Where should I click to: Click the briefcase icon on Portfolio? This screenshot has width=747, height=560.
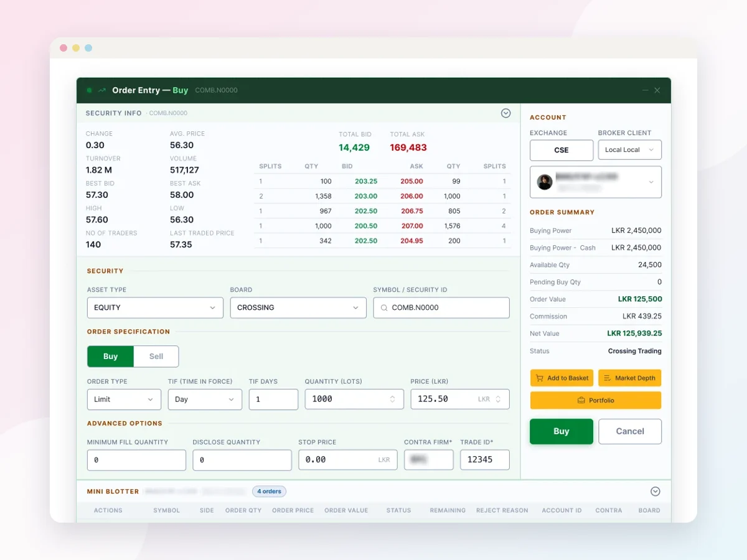point(581,400)
